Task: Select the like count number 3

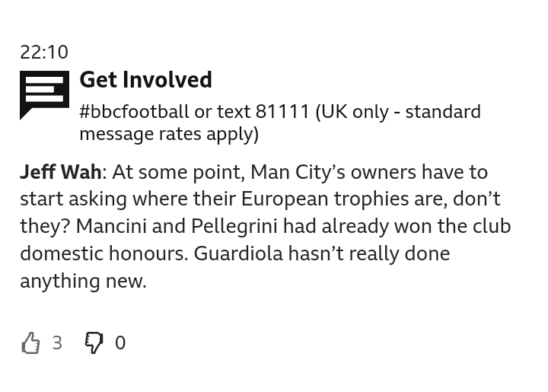Action: click(x=57, y=343)
